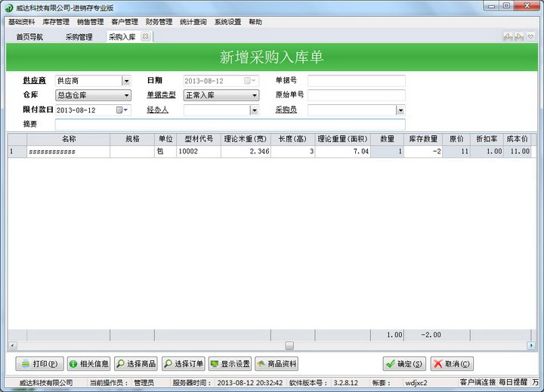
Task: Click the 单据号 input field
Action: click(x=357, y=81)
